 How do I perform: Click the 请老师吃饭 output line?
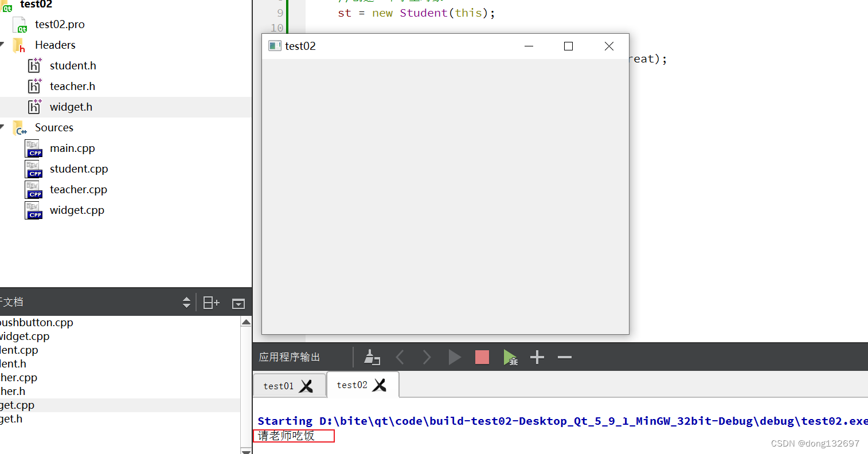[286, 436]
